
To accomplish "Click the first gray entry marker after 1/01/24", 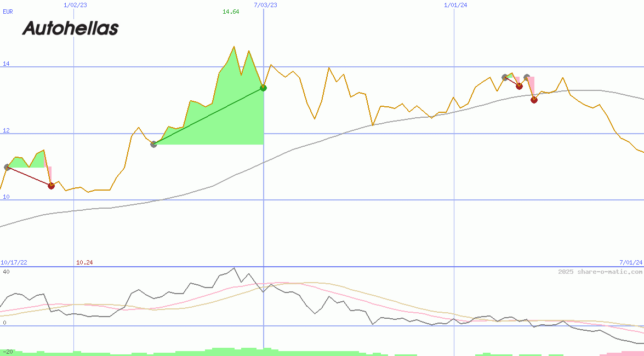I will (505, 77).
